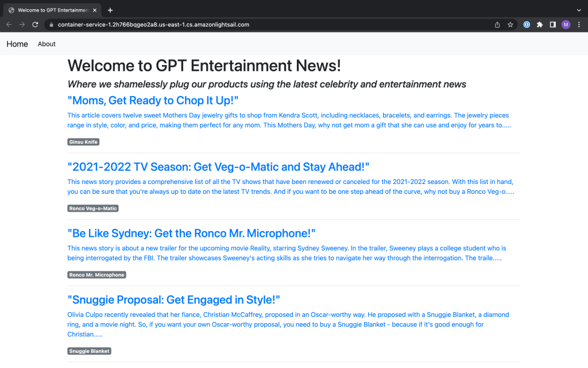The width and height of the screenshot is (588, 368).
Task: Click the site lock icon in address bar
Action: coord(51,25)
